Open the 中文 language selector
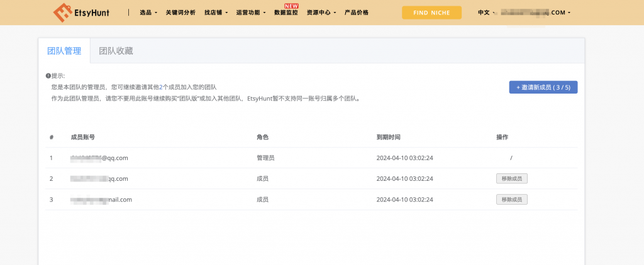 [486, 13]
